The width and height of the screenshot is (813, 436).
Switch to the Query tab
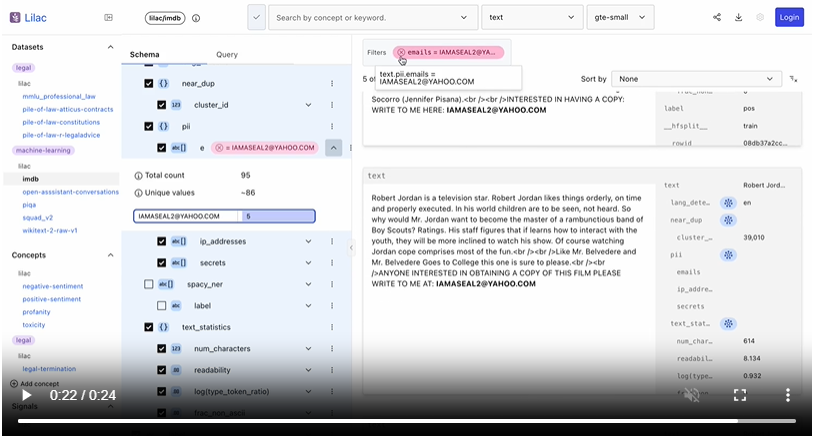pos(227,54)
